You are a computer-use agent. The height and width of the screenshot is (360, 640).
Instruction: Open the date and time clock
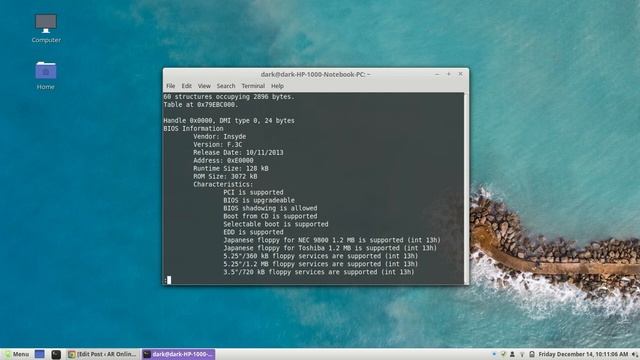583,354
